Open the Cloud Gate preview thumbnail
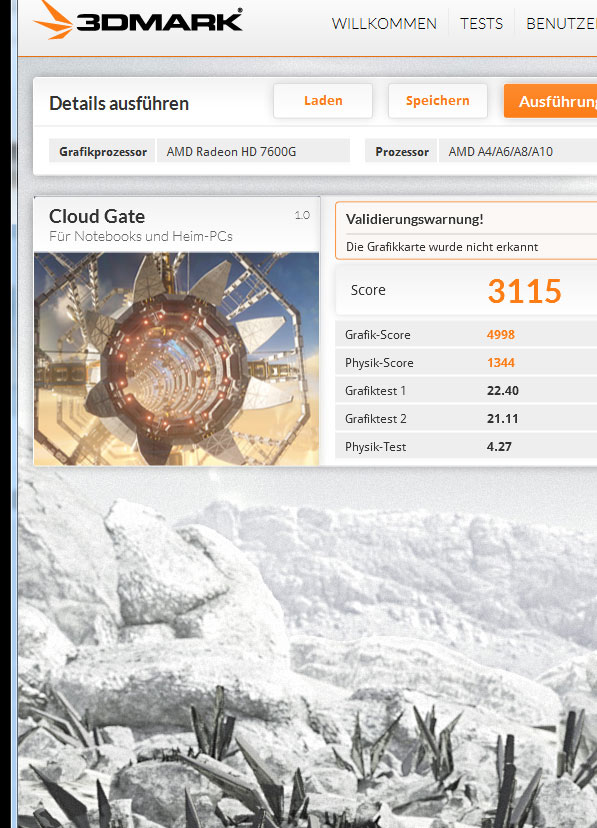Viewport: 597px width, 828px height. point(176,359)
